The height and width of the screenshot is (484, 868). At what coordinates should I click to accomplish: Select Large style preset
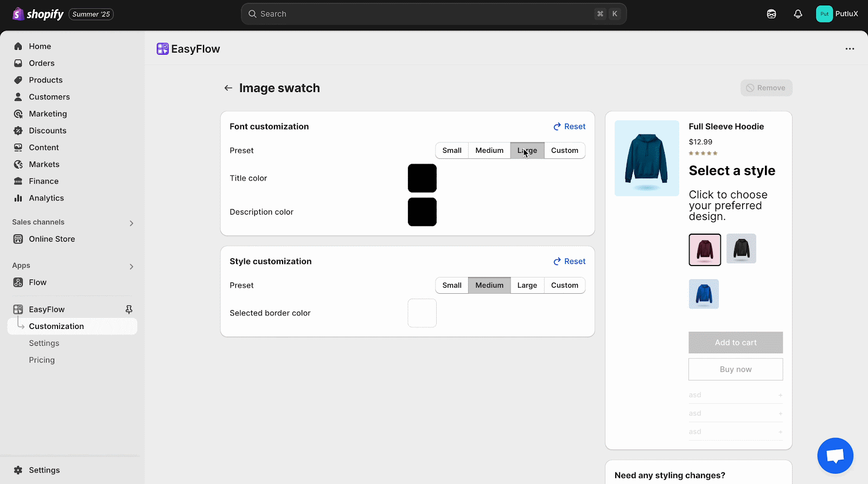click(527, 286)
